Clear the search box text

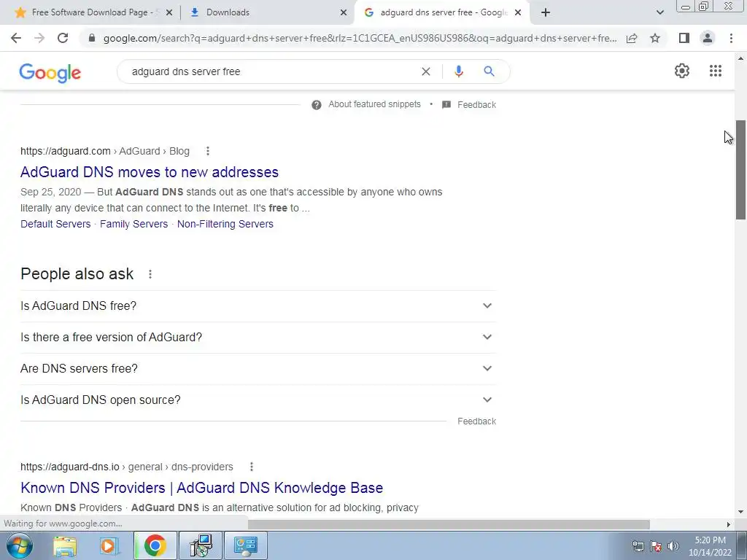click(426, 71)
